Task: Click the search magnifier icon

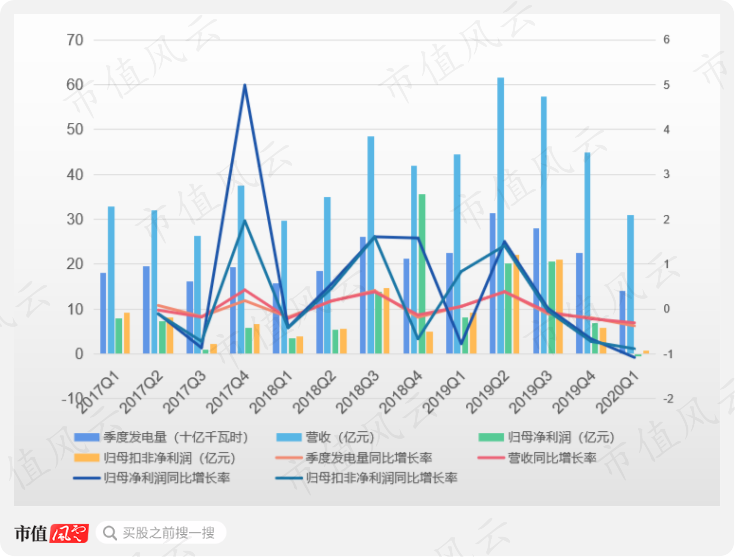Action: click(110, 533)
